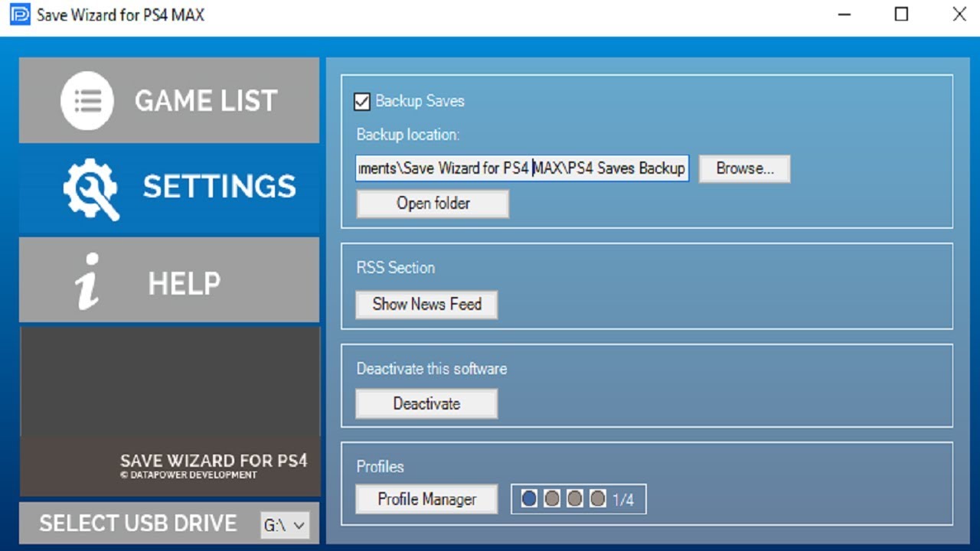Image resolution: width=980 pixels, height=551 pixels.
Task: Minimize the Save Wizard window
Action: pyautogui.click(x=843, y=15)
